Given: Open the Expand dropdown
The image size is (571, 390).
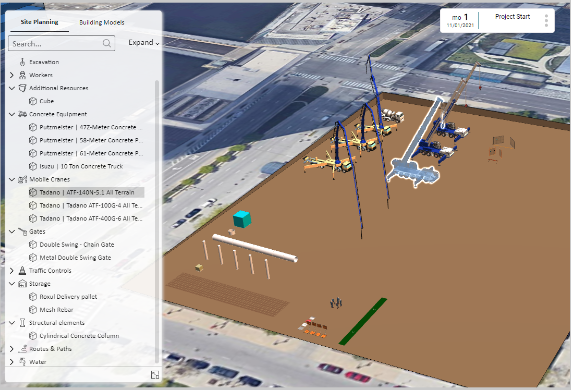Looking at the screenshot, I should [144, 43].
